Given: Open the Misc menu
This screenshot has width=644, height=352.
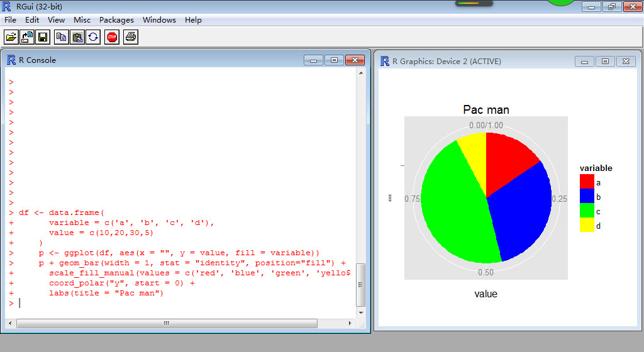Looking at the screenshot, I should [x=82, y=19].
